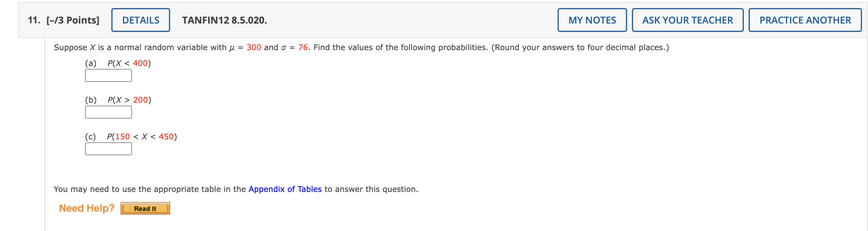868x231 pixels.
Task: Click the Need Help? label
Action: coord(87,208)
